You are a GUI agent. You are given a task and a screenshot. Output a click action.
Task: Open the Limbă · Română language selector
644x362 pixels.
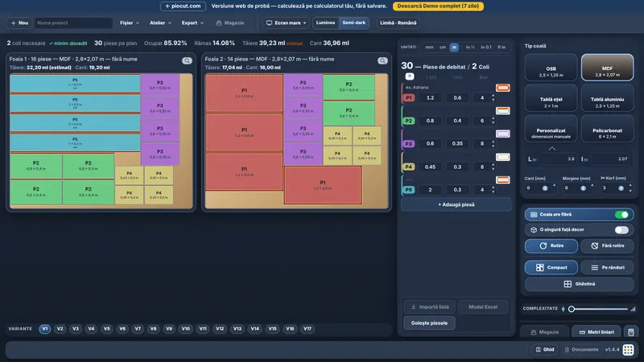click(398, 23)
